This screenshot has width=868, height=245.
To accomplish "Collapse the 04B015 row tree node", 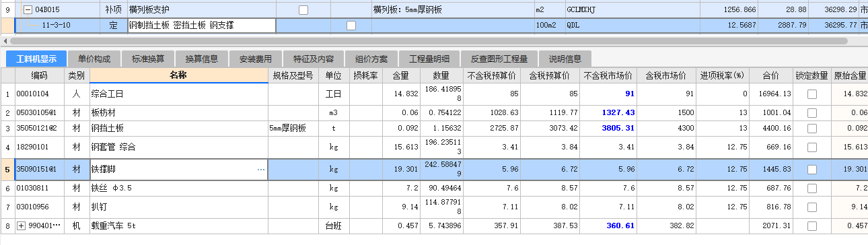I will tap(28, 10).
